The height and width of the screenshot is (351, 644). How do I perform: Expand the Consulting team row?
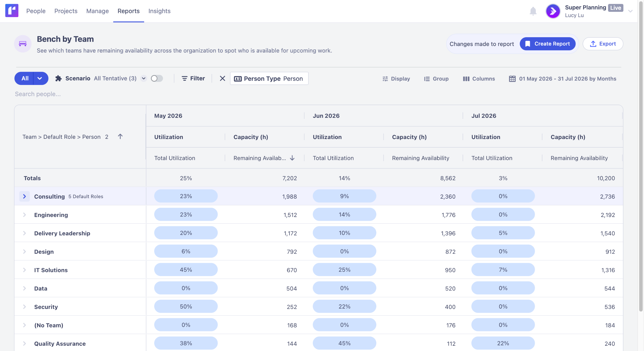pyautogui.click(x=24, y=196)
